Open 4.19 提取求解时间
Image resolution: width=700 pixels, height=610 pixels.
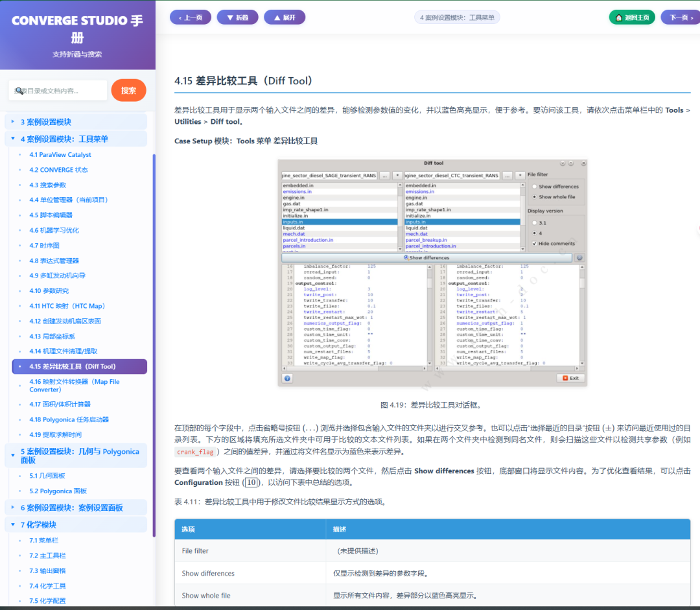click(x=55, y=434)
